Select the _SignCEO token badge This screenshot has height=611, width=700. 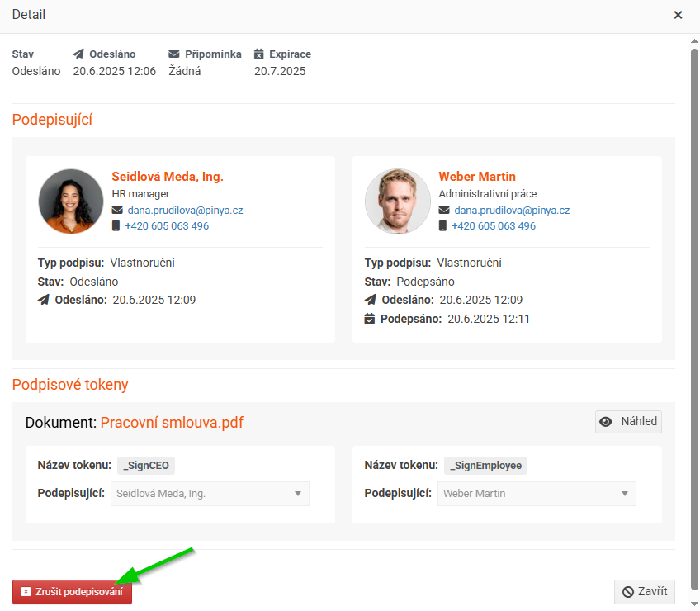pyautogui.click(x=146, y=466)
